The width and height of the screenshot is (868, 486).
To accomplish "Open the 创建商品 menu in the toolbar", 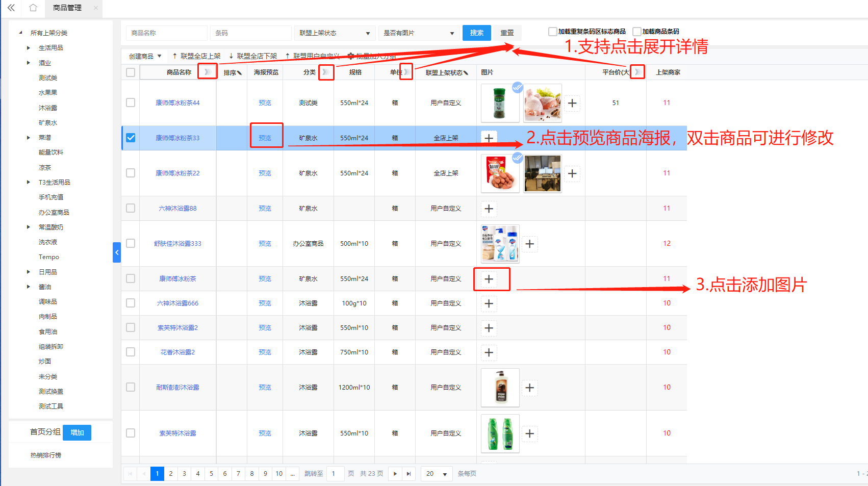I will [x=145, y=56].
